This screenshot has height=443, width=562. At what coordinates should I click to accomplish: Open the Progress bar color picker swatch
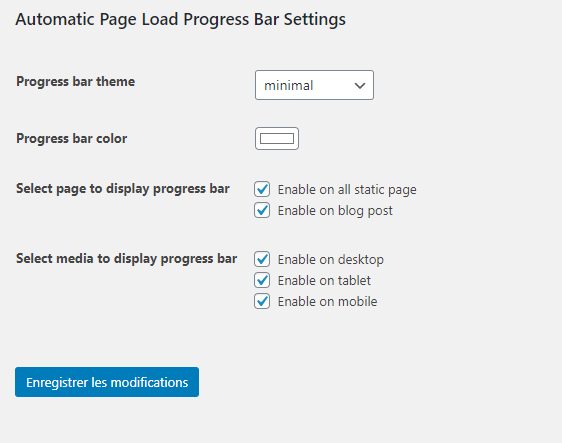tap(277, 138)
